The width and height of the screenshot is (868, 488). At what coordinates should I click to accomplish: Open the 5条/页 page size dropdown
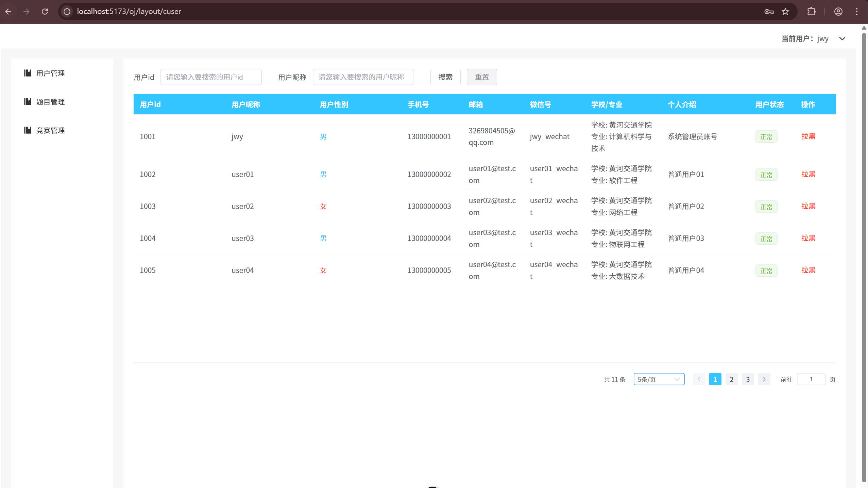pyautogui.click(x=659, y=379)
